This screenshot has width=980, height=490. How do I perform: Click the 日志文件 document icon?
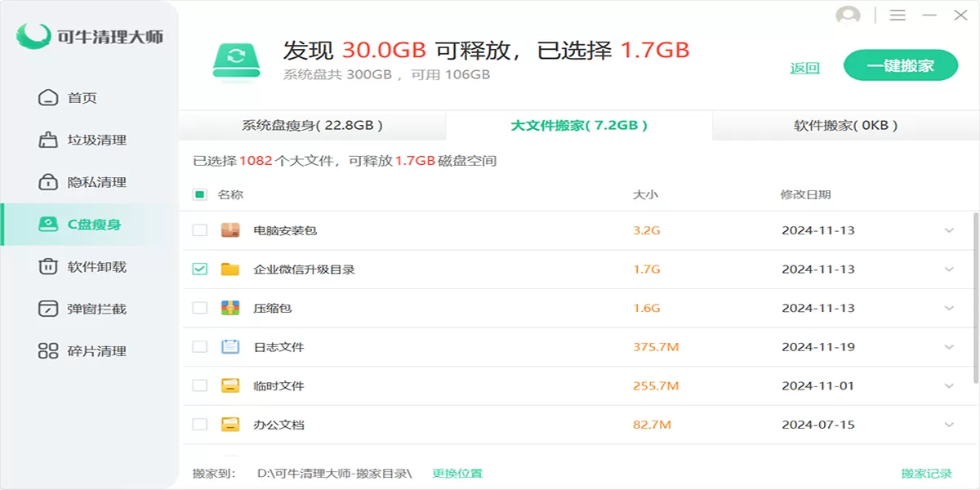click(x=230, y=347)
